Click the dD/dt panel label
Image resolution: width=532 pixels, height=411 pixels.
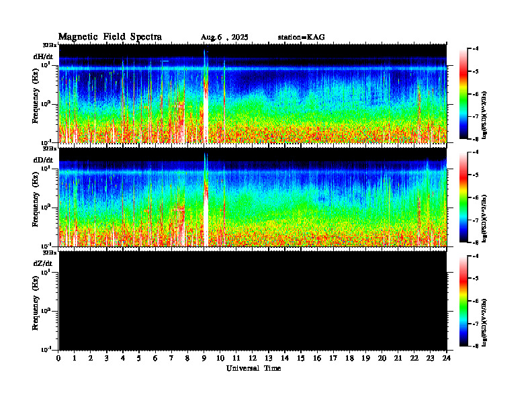43,160
